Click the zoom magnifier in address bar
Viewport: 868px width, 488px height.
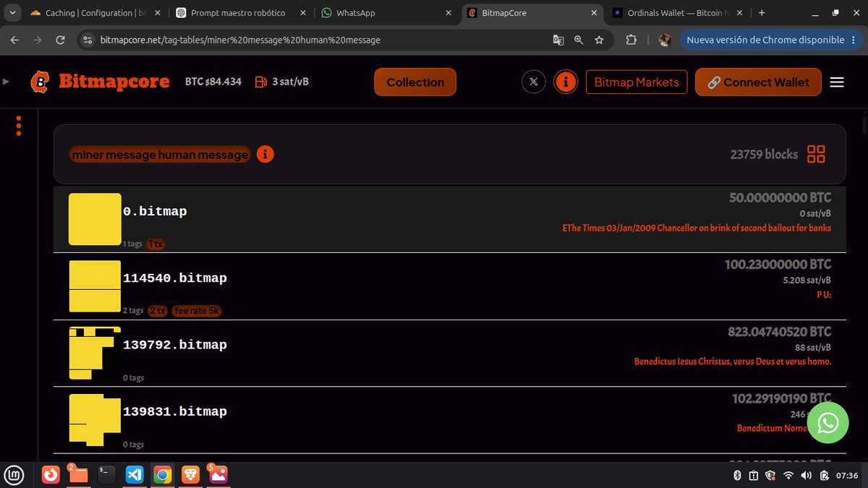pos(579,40)
